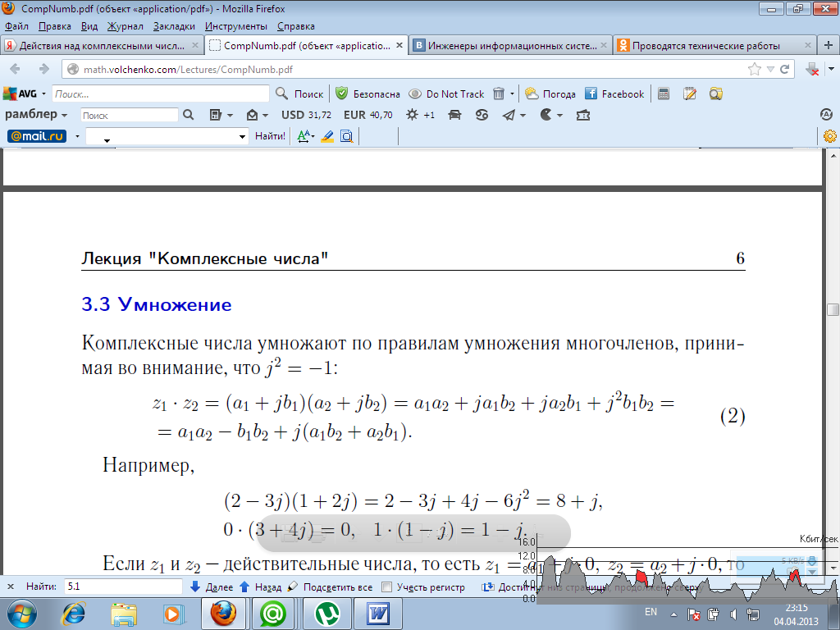This screenshot has height=630, width=840.
Task: Click the Rambler car icon
Action: point(454,115)
